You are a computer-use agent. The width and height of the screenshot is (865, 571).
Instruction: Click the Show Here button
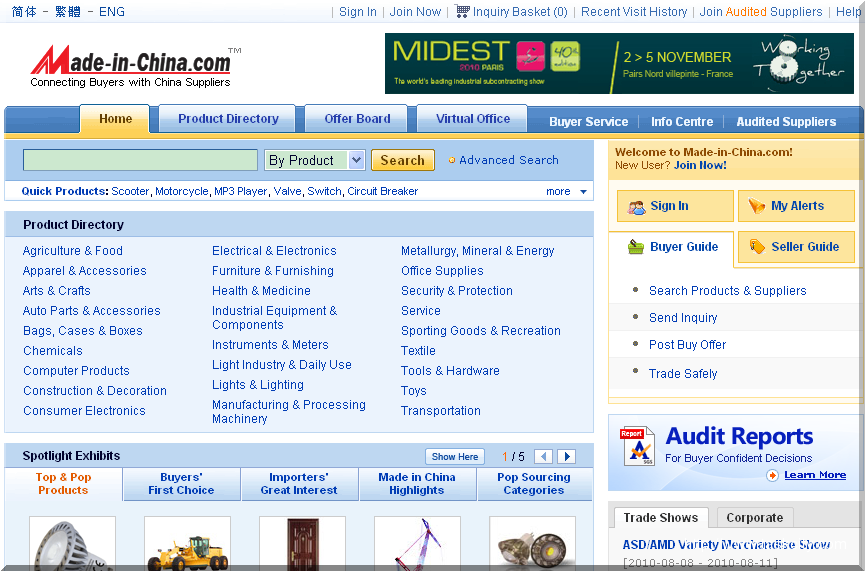[455, 456]
